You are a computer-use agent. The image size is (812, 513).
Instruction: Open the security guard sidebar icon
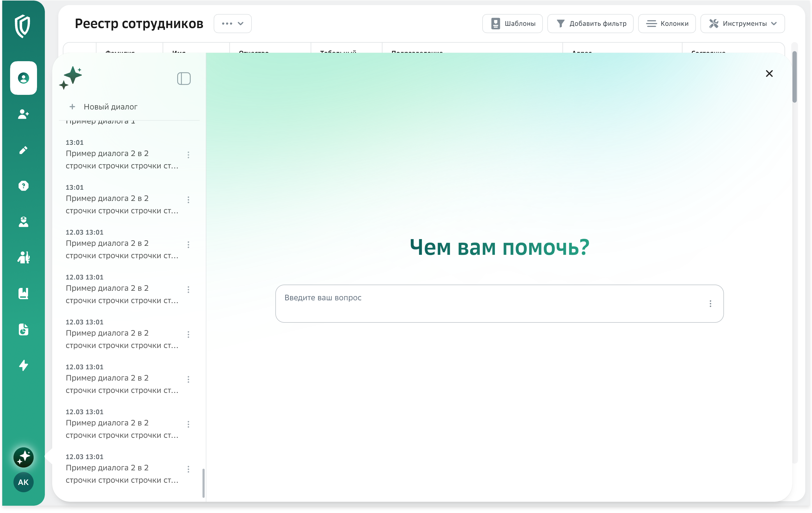(x=23, y=222)
